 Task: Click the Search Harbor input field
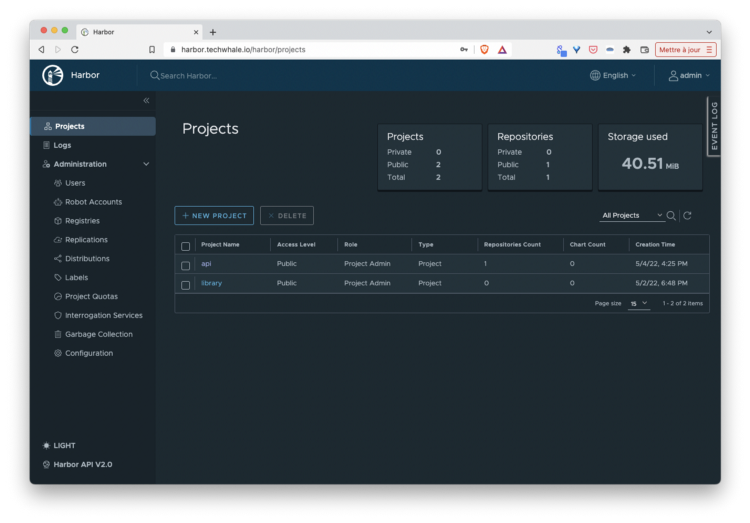tap(188, 76)
